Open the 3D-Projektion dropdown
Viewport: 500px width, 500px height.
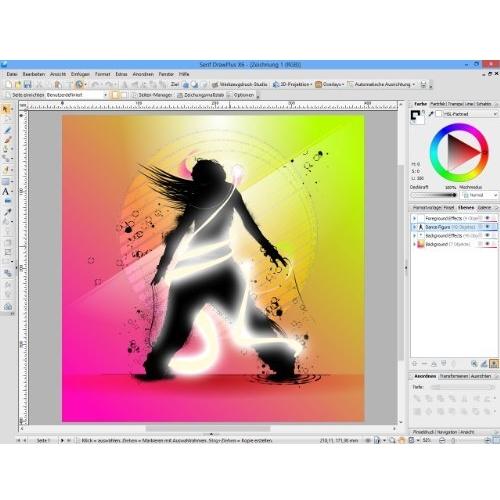click(292, 85)
